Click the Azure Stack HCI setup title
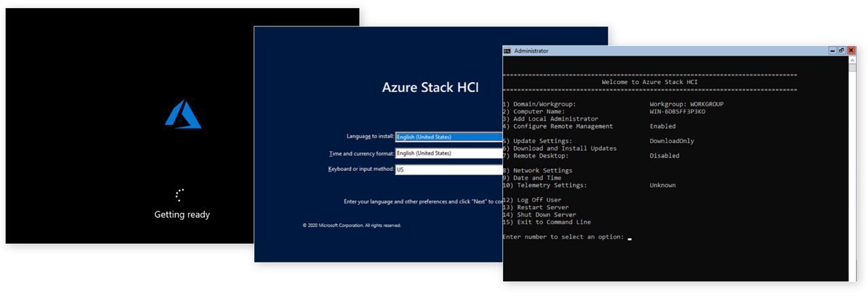The height and width of the screenshot is (297, 868). click(431, 87)
